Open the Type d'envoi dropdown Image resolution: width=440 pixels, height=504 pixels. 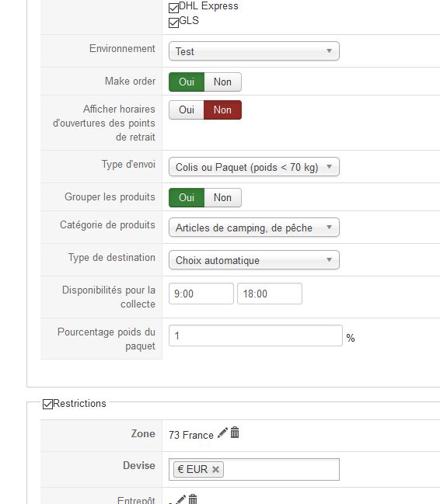pyautogui.click(x=254, y=167)
